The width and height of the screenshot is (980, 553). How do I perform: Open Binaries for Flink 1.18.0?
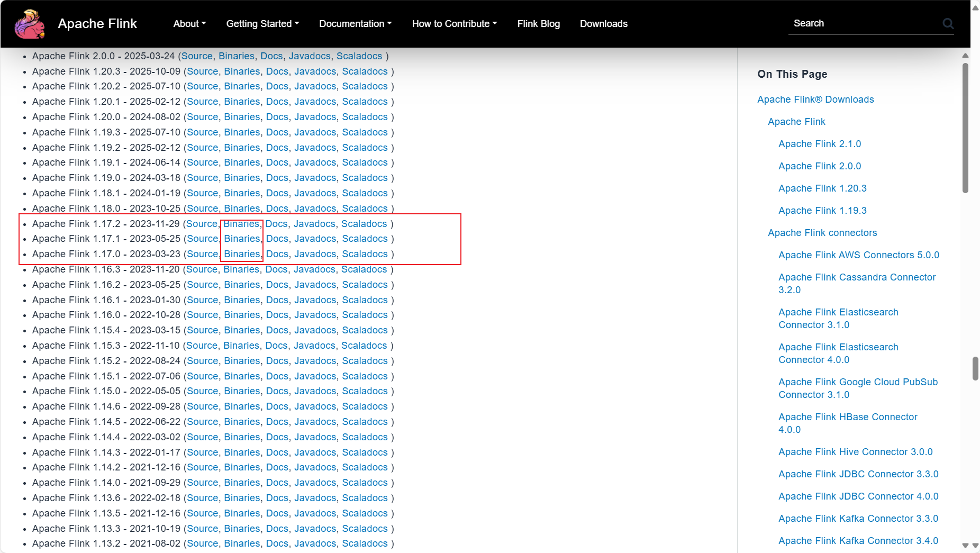pyautogui.click(x=242, y=208)
